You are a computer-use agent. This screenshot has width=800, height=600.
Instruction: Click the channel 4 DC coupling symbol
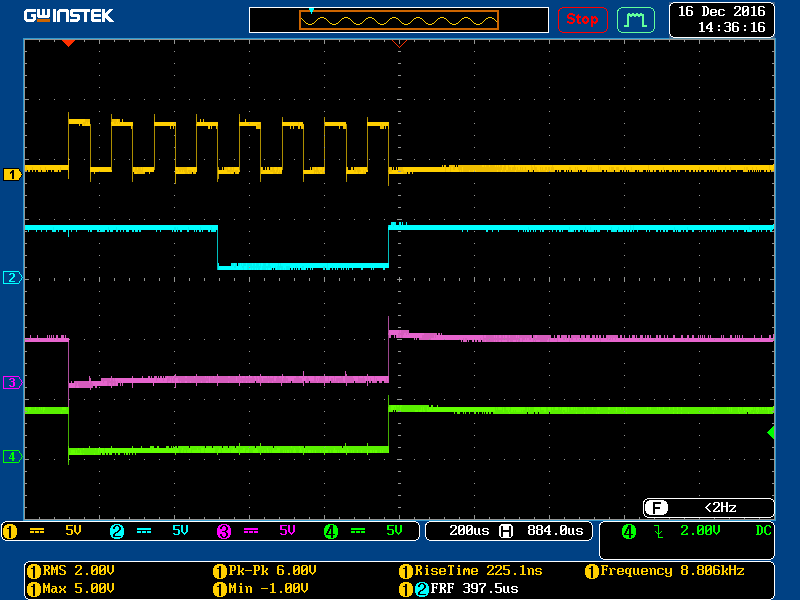pyautogui.click(x=358, y=531)
